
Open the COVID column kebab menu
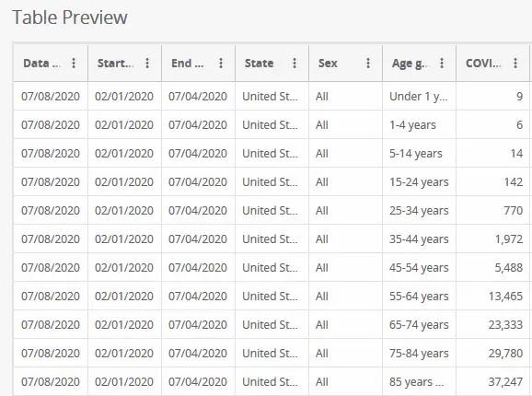tap(515, 64)
